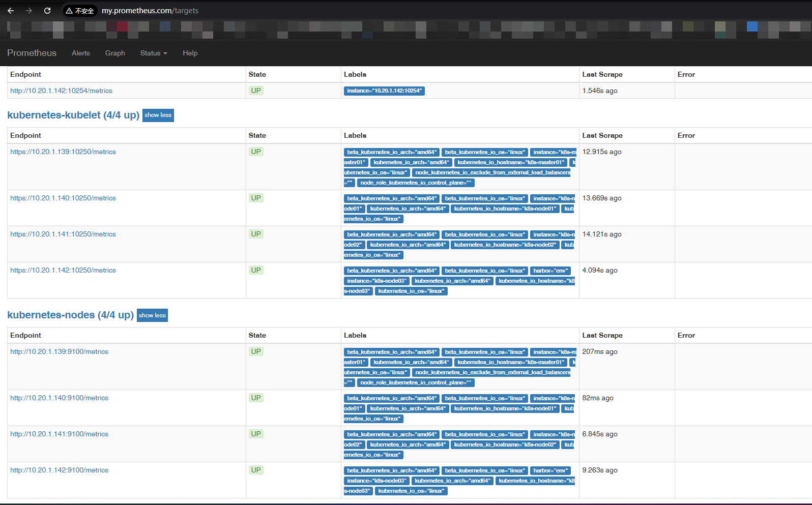Click UP state for 10.20.1.139:10250 row
Viewport: 812px width, 505px height.
click(256, 152)
